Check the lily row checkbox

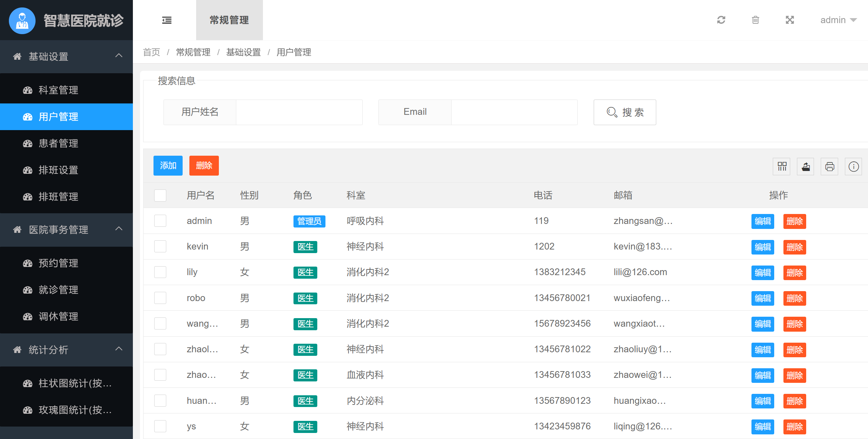[160, 272]
